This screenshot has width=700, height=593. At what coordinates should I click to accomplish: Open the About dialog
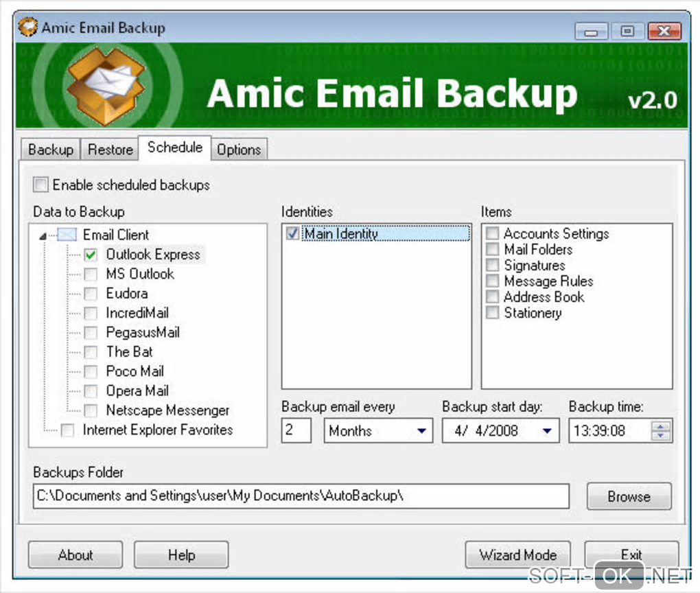click(75, 555)
